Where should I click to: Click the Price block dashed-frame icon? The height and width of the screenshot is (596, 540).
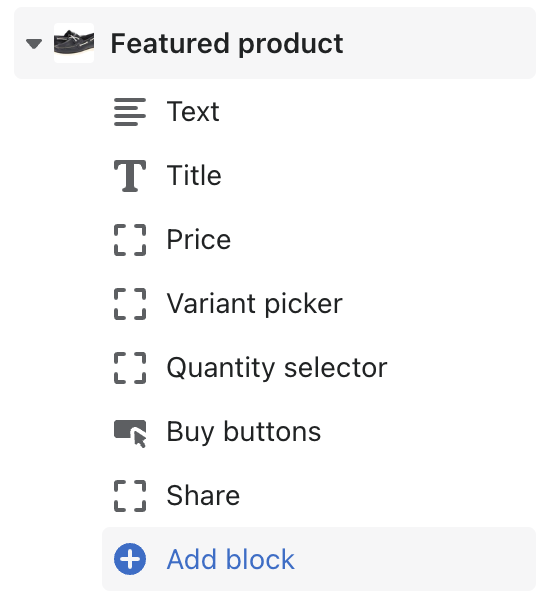[130, 240]
